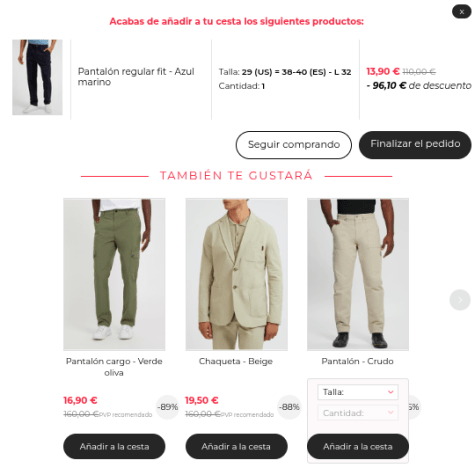
Task: Click the -88% discount badge
Action: (x=289, y=407)
